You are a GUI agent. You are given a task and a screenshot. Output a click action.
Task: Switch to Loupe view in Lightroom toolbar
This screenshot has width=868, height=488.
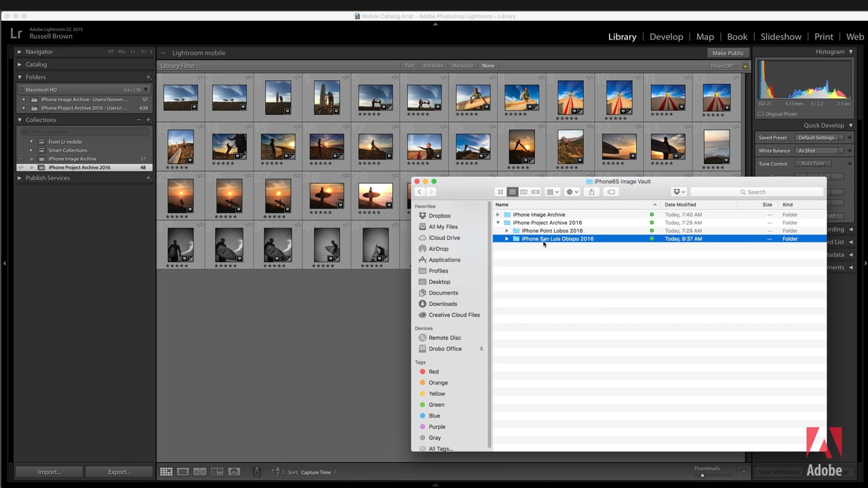click(x=182, y=472)
